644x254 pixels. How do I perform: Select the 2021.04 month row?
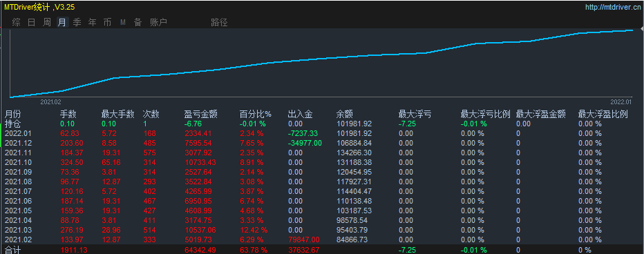pyautogui.click(x=322, y=220)
